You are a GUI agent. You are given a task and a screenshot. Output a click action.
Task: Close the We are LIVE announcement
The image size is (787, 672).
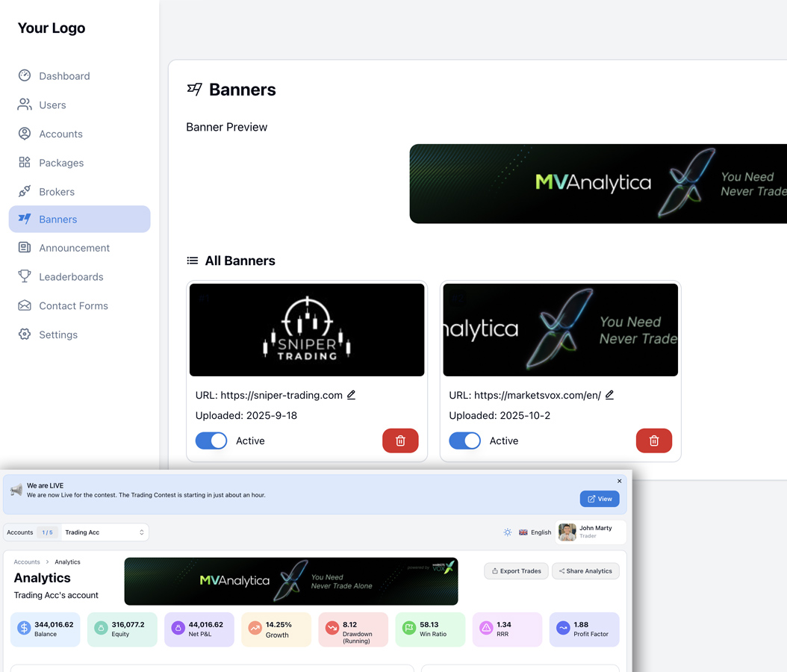coord(619,481)
